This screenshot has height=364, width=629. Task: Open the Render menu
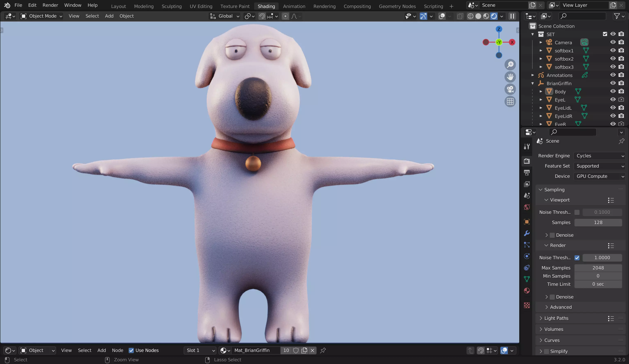[x=50, y=5]
